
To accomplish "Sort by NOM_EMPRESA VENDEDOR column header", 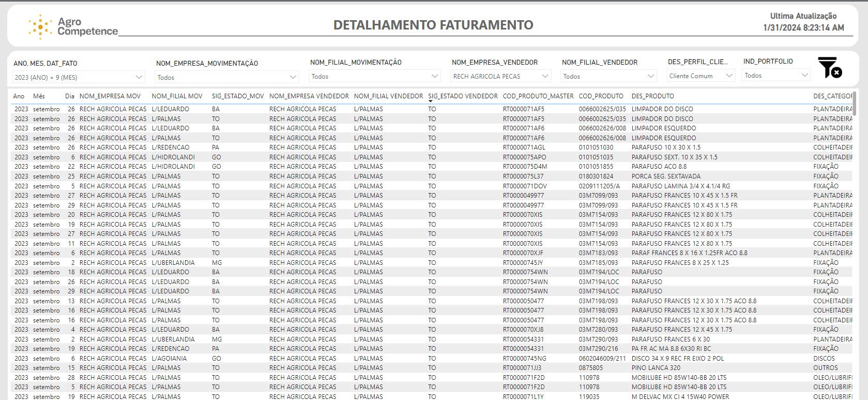I will click(x=309, y=96).
